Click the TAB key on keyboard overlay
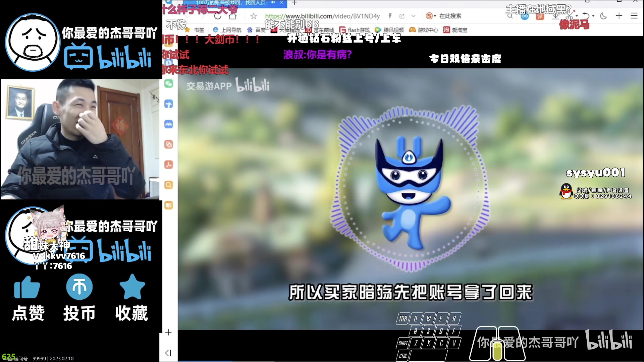This screenshot has width=644, height=362. [x=403, y=318]
